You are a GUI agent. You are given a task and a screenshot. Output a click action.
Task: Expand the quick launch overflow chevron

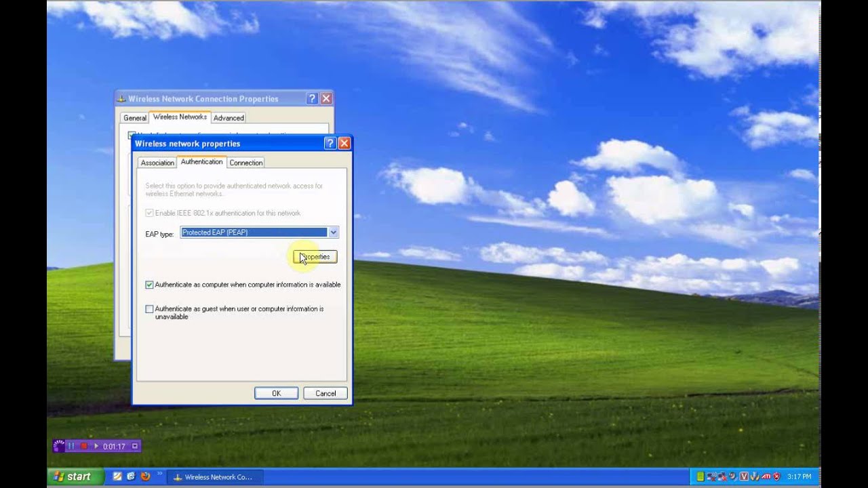[160, 473]
